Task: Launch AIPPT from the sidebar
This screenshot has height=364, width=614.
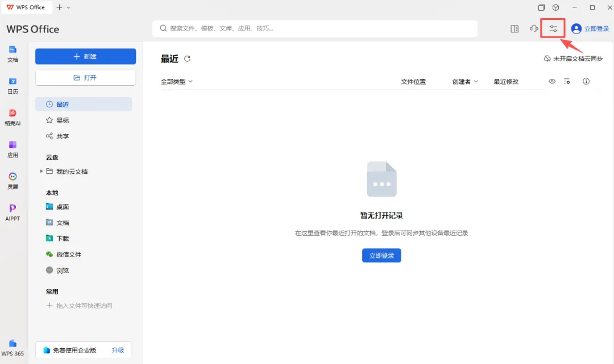Action: coord(13,213)
